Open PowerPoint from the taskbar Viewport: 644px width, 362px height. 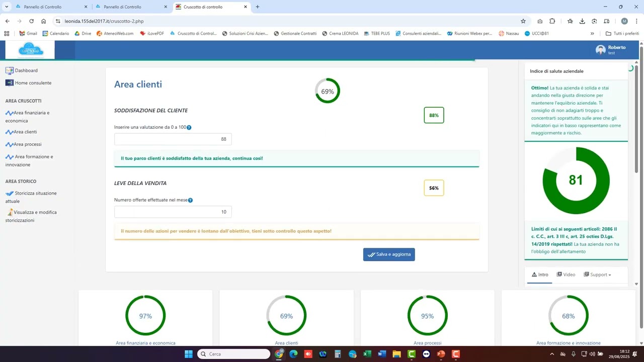(x=441, y=354)
